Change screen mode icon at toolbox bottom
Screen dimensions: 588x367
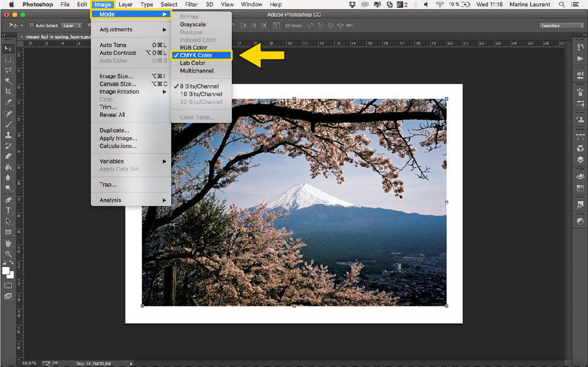point(8,296)
